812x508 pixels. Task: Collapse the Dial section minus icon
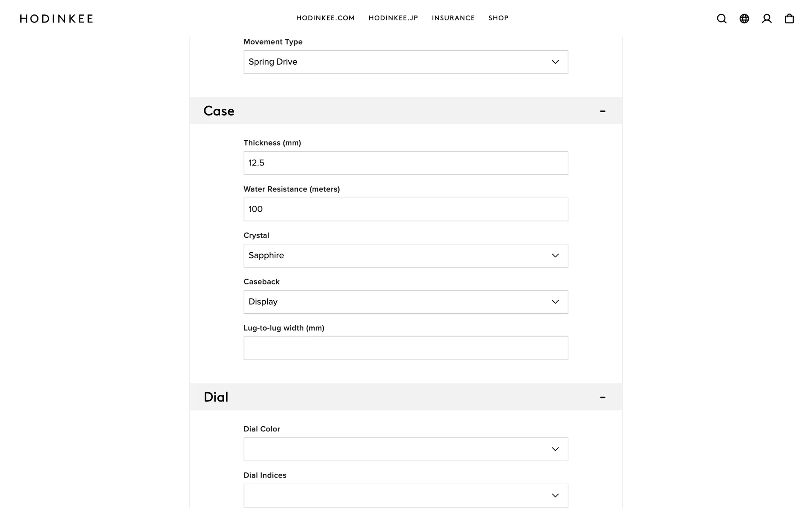pyautogui.click(x=603, y=397)
